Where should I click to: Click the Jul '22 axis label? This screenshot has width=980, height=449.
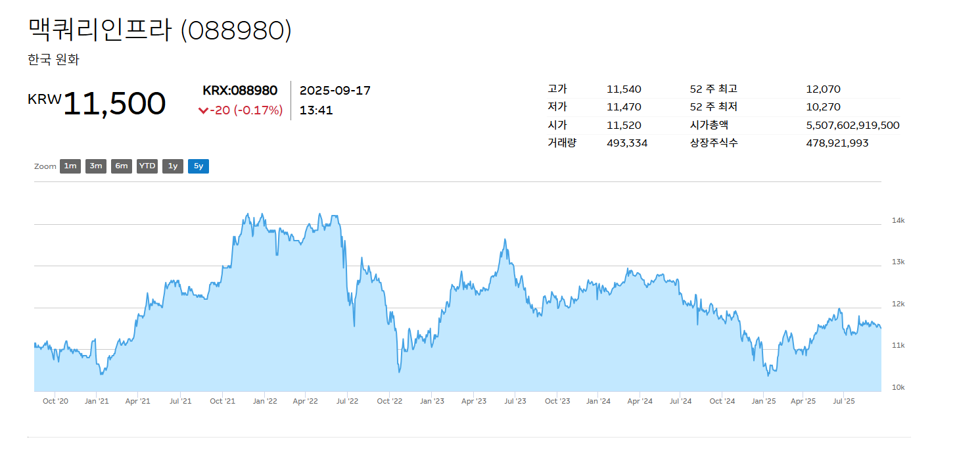point(347,400)
